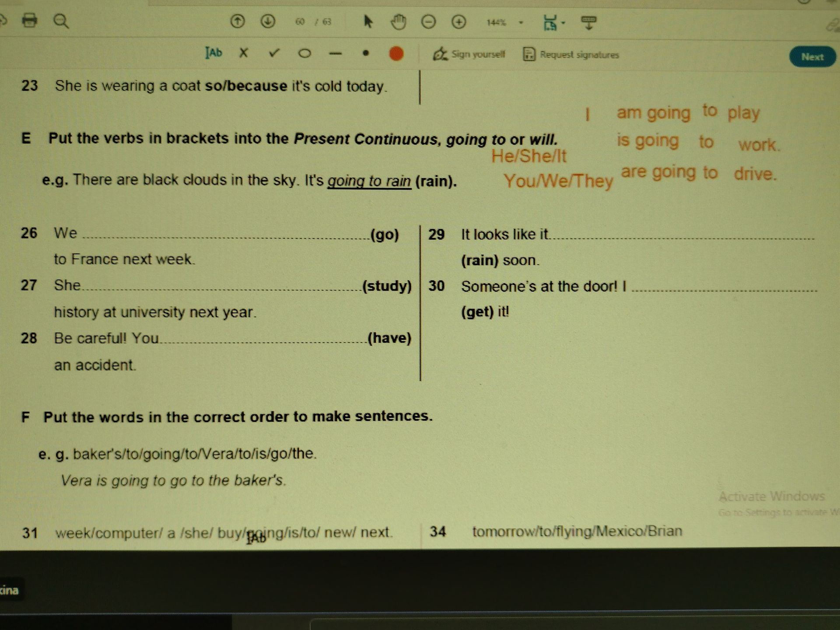
Task: Choose the crossmark X tool
Action: tap(244, 53)
